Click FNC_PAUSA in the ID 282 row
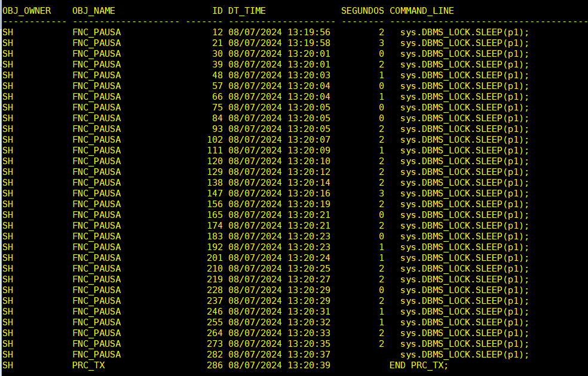Image resolution: width=588 pixels, height=376 pixels. point(96,355)
